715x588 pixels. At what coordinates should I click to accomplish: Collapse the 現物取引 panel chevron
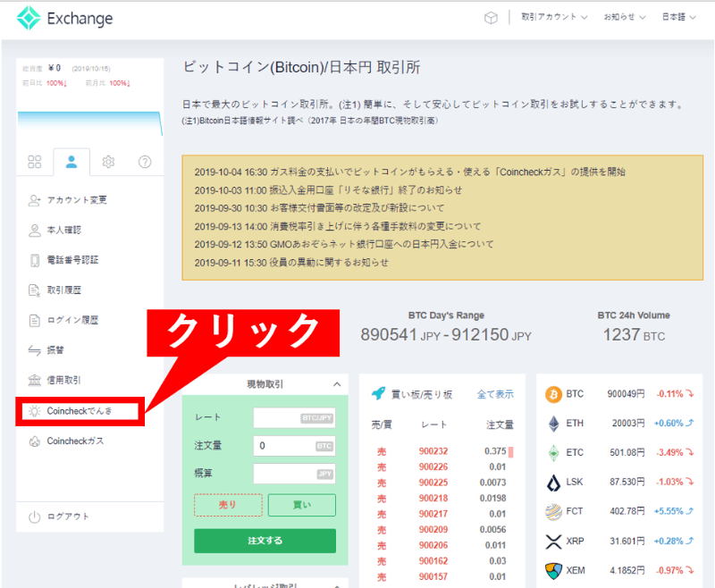pyautogui.click(x=337, y=384)
